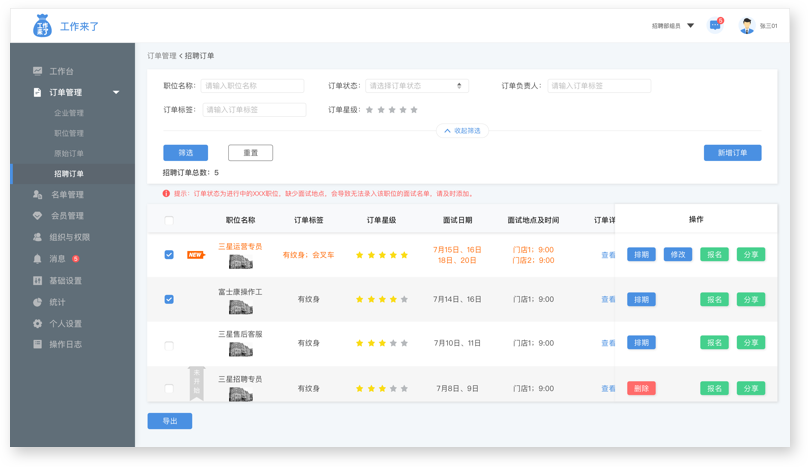
Task: Click the 订单星级 column header
Action: coord(381,220)
